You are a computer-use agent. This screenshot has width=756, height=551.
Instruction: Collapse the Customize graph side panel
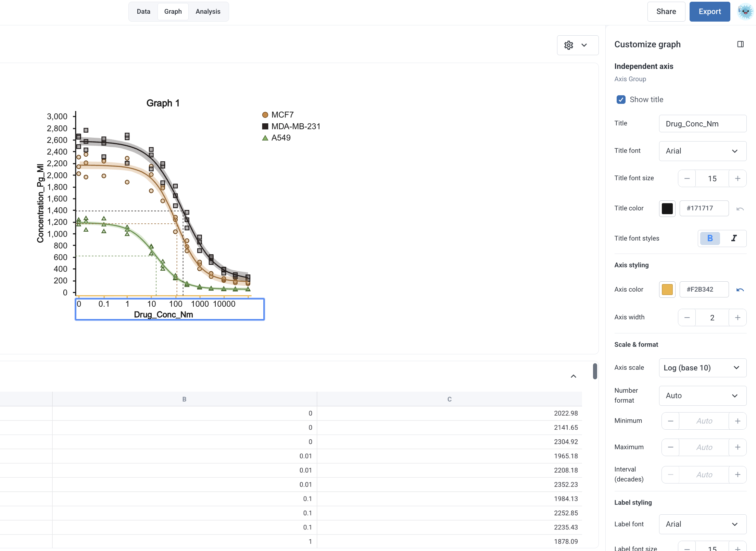tap(740, 44)
